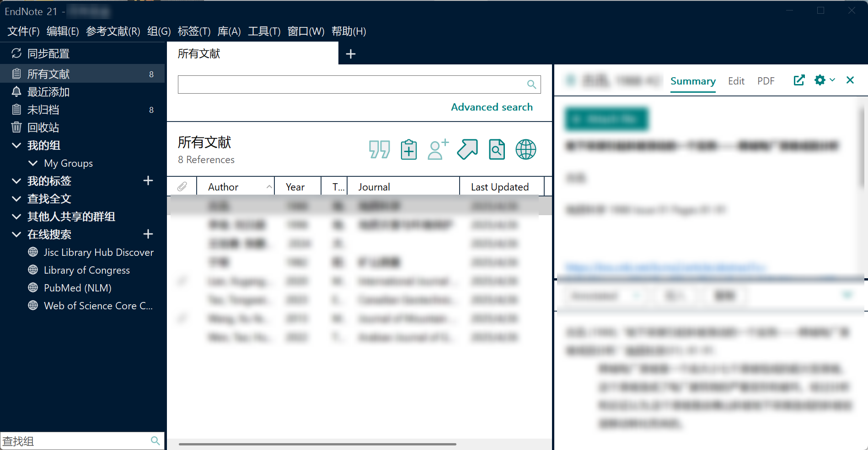Open the 窗口(W) menu
Screen dimensions: 868x450
[x=305, y=31]
